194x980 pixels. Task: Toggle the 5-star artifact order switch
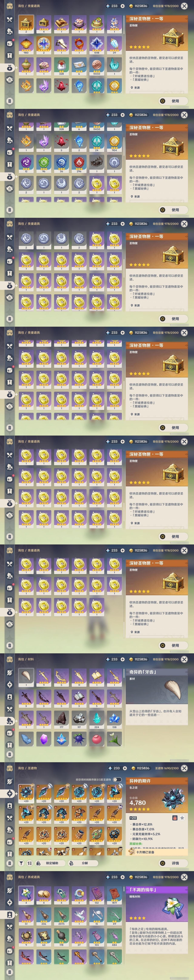pyautogui.click(x=117, y=779)
